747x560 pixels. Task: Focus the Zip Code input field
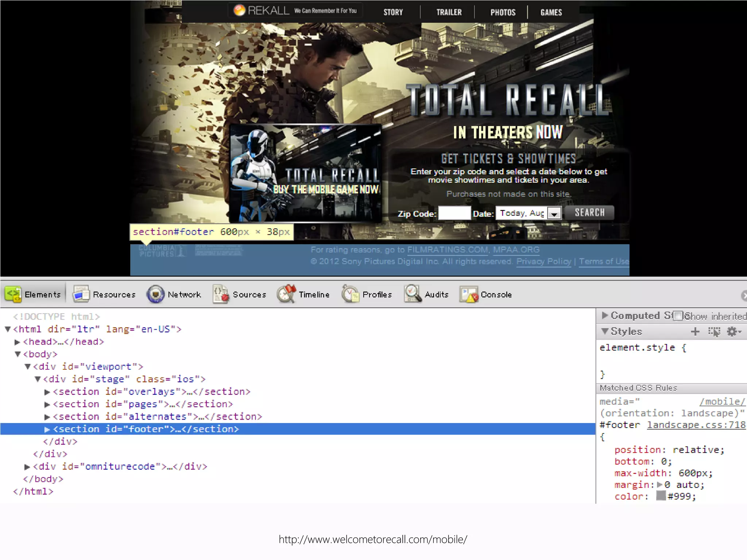click(x=454, y=213)
